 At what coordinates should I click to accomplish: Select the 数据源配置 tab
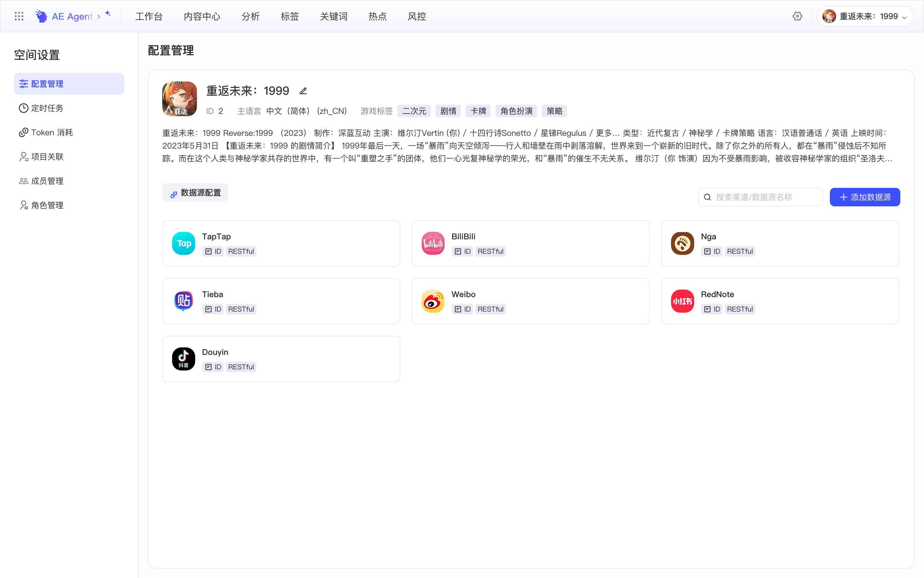(x=195, y=193)
